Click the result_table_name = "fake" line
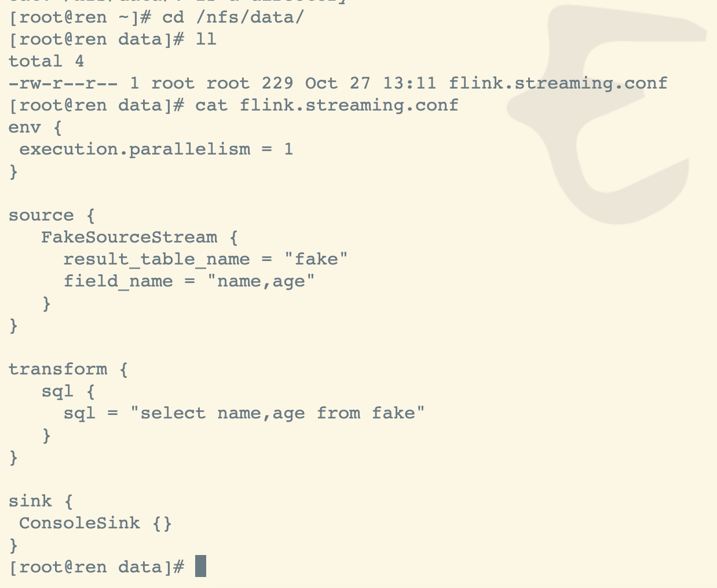 tap(206, 259)
